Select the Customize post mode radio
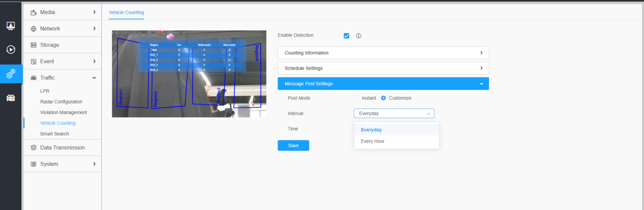 pyautogui.click(x=383, y=98)
